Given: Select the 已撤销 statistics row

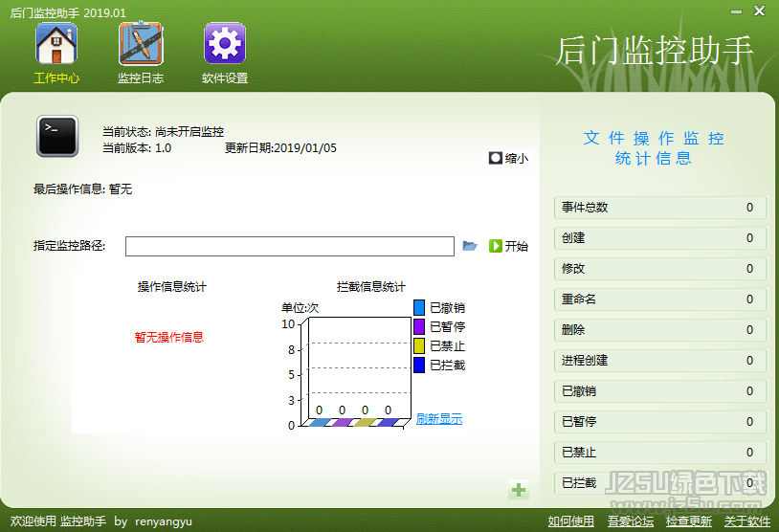Looking at the screenshot, I should [x=660, y=391].
